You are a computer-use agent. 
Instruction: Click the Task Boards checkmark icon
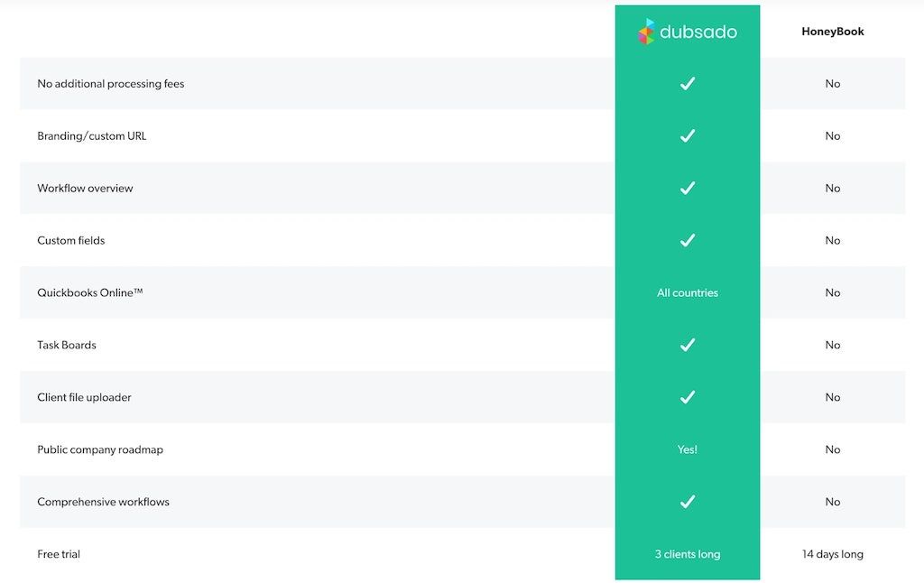pyautogui.click(x=688, y=345)
